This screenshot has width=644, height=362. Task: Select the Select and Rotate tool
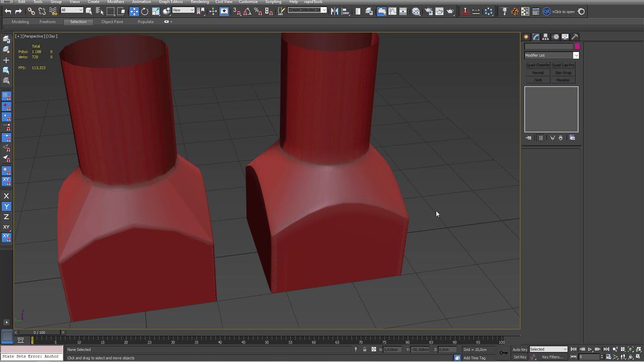pos(145,12)
